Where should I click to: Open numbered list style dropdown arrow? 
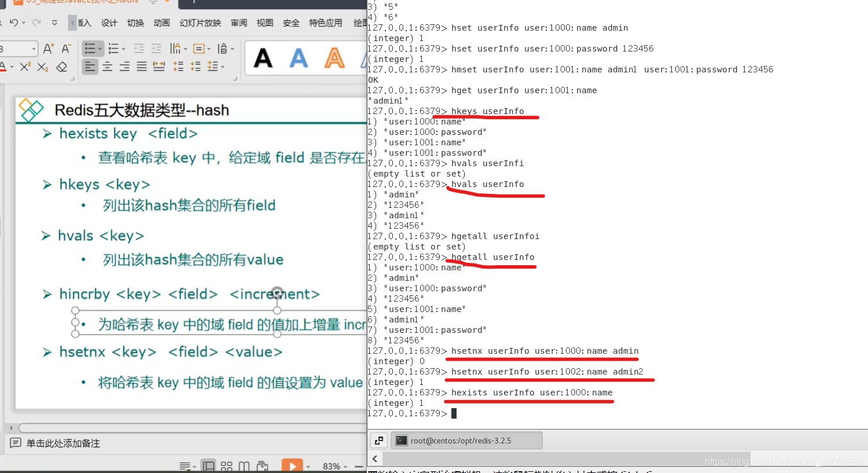[124, 49]
